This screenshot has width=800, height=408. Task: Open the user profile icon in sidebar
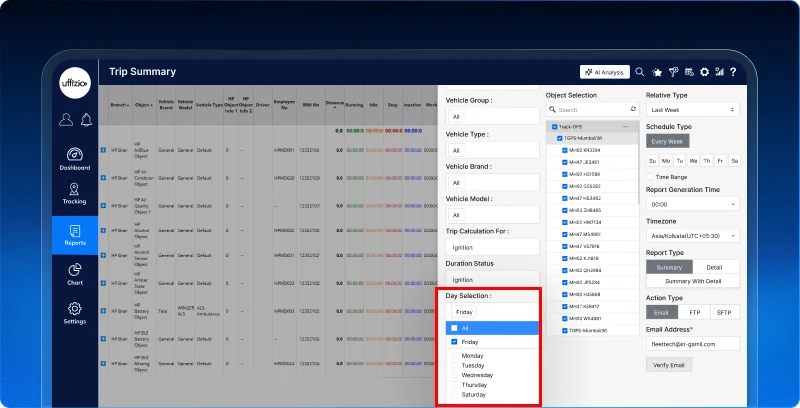point(66,119)
